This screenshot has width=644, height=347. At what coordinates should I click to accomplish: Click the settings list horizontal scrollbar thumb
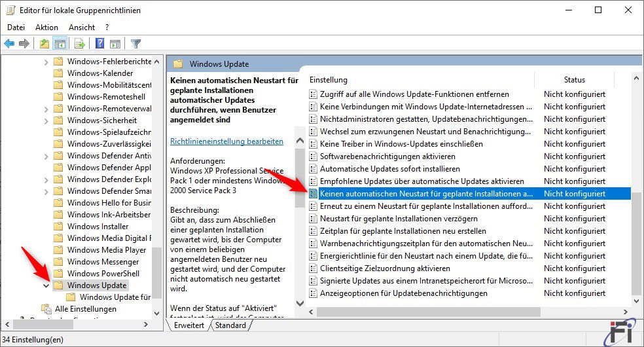[x=429, y=312]
